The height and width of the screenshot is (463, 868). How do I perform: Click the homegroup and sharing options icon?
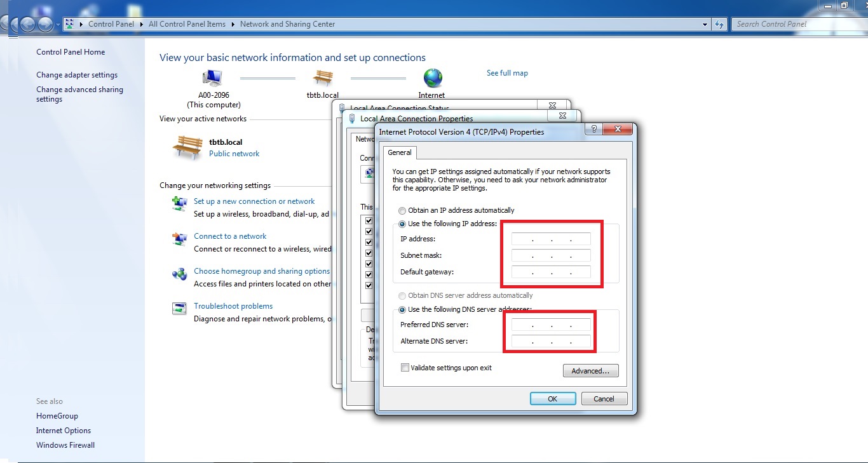tap(180, 274)
